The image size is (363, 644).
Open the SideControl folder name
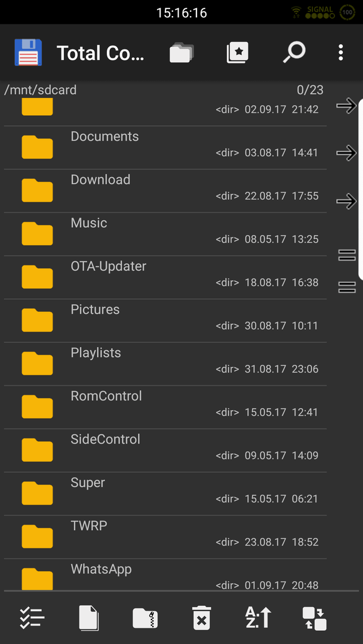pyautogui.click(x=105, y=439)
